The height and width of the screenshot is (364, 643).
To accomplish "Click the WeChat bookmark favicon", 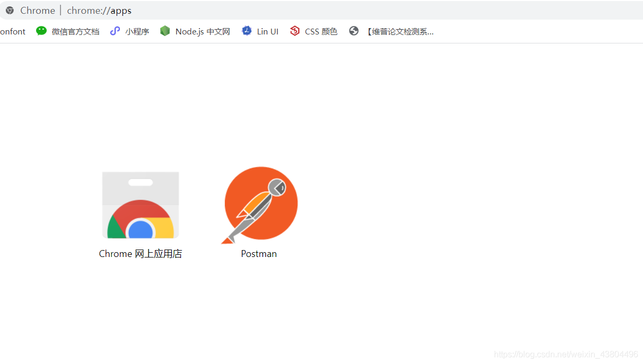I will pos(41,31).
